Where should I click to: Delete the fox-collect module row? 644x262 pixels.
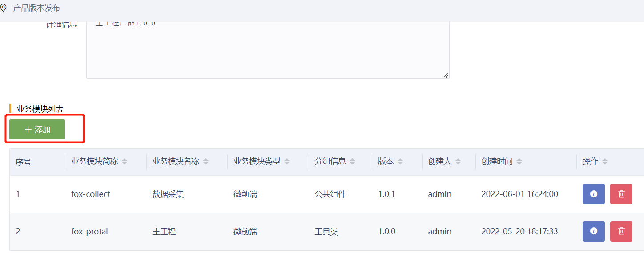[621, 194]
